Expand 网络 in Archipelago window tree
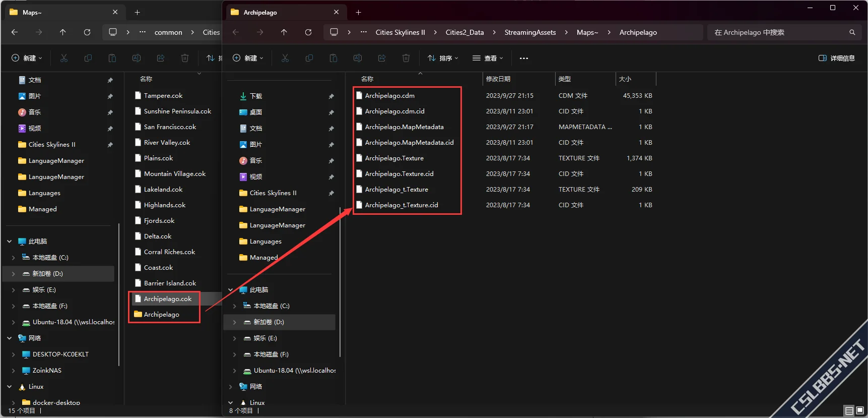This screenshot has height=418, width=868. point(231,387)
